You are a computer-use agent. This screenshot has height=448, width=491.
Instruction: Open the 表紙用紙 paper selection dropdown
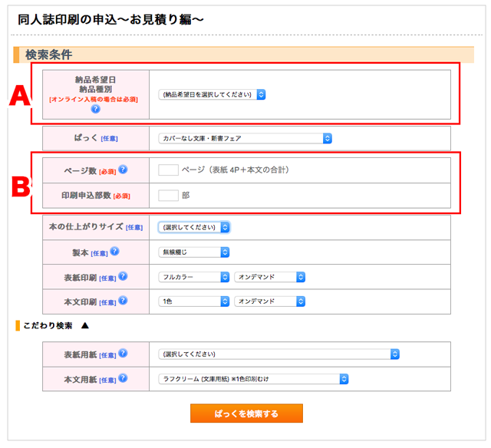(278, 354)
